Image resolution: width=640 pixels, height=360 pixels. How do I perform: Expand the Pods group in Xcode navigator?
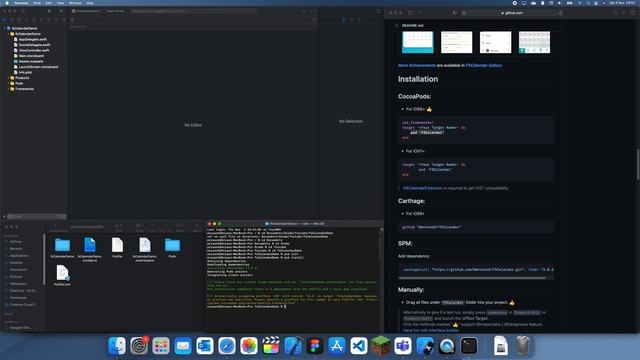pos(9,83)
